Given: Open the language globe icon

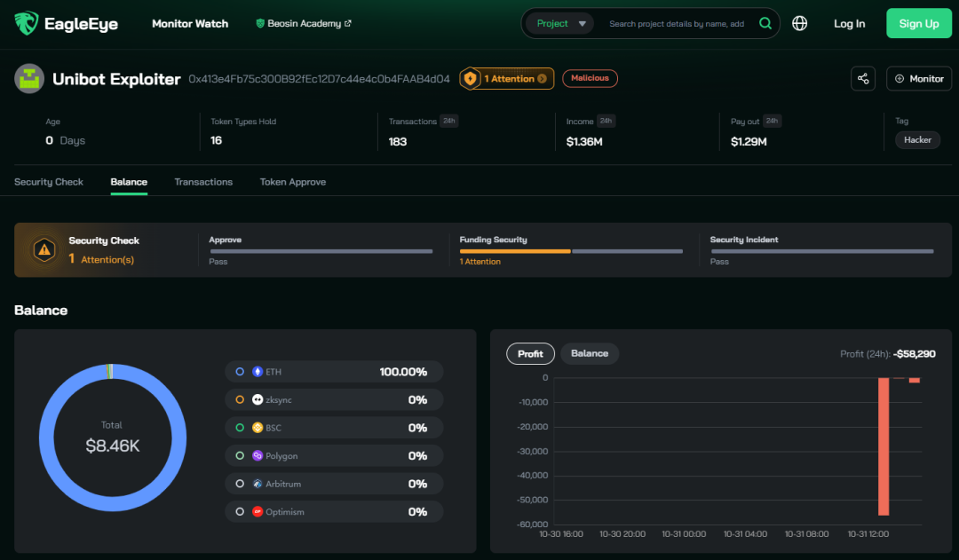Looking at the screenshot, I should pyautogui.click(x=799, y=23).
